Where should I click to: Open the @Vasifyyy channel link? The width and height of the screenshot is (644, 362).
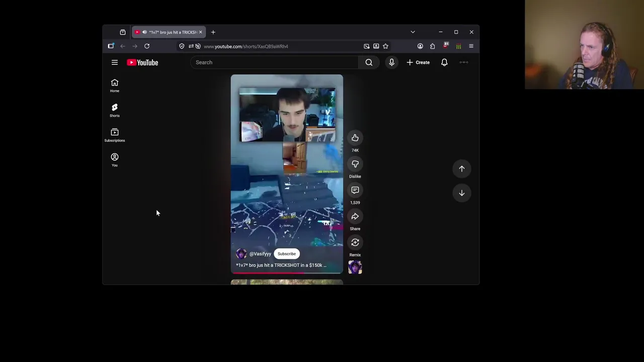pyautogui.click(x=260, y=254)
